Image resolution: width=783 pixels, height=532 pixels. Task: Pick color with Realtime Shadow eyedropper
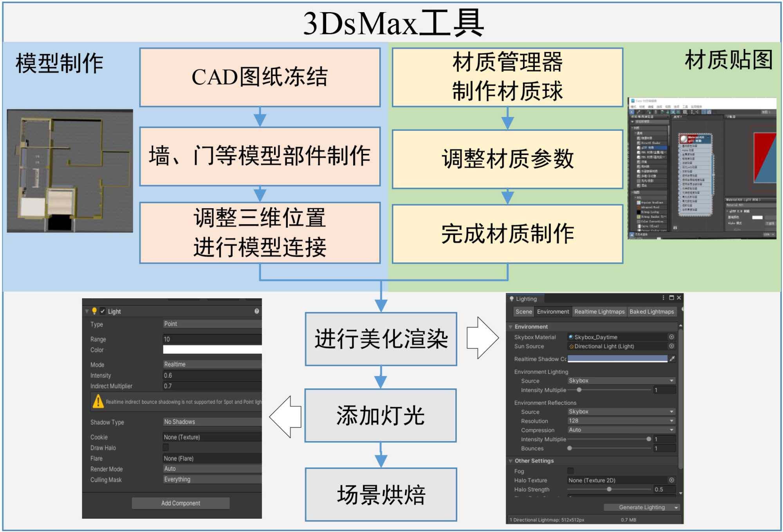coord(672,359)
